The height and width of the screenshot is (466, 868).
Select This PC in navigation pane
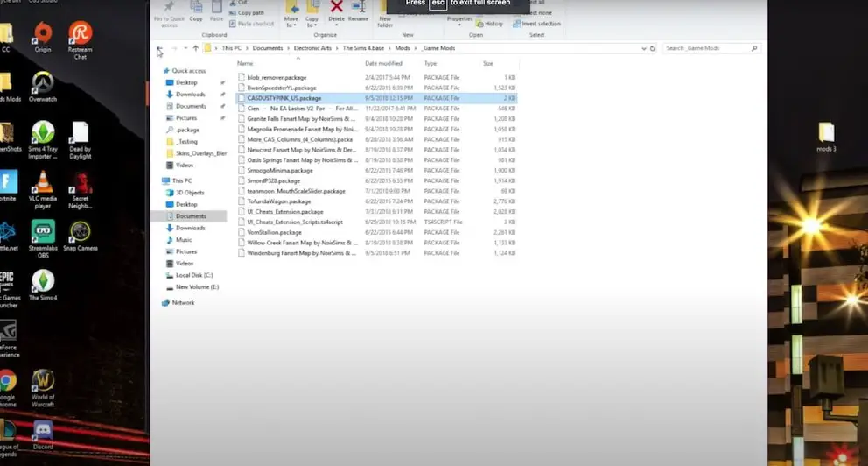182,180
